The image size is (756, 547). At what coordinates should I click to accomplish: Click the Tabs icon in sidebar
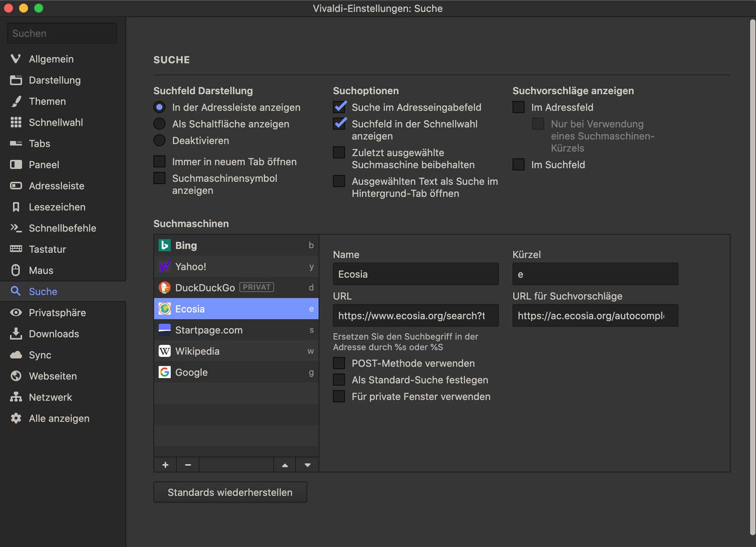point(16,143)
